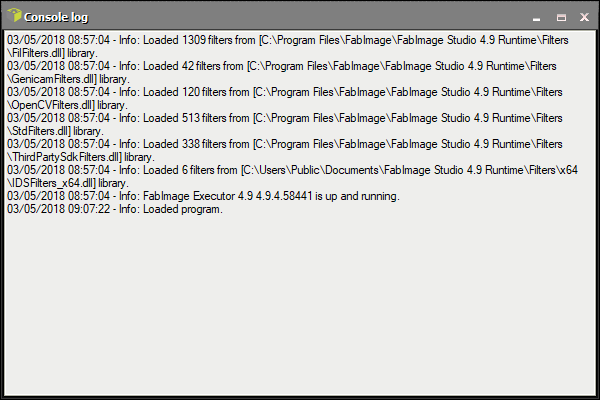Select the "Loaded program." log entry
The height and width of the screenshot is (400, 600).
pos(115,209)
